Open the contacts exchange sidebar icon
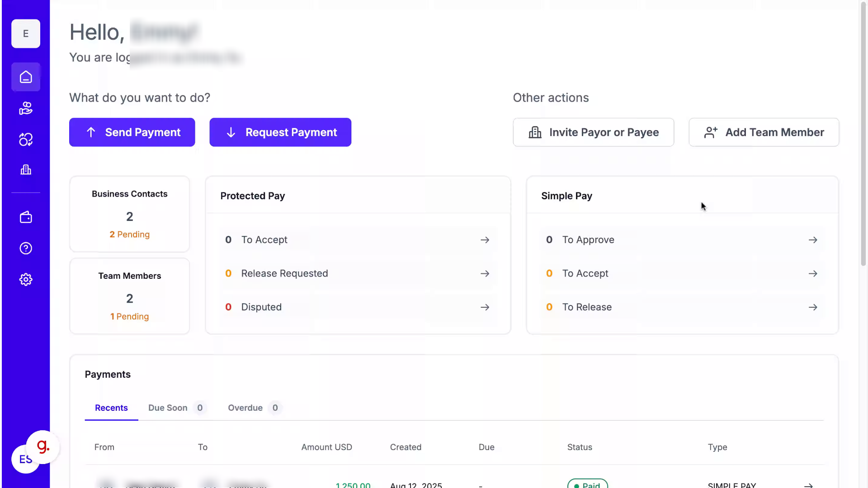Screen dimensions: 868x488 [26, 140]
